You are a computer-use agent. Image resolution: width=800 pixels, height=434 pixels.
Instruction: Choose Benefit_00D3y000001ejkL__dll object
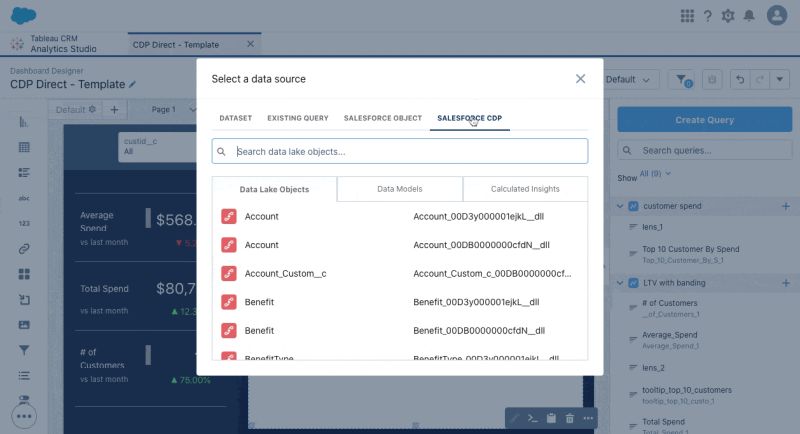pyautogui.click(x=400, y=302)
